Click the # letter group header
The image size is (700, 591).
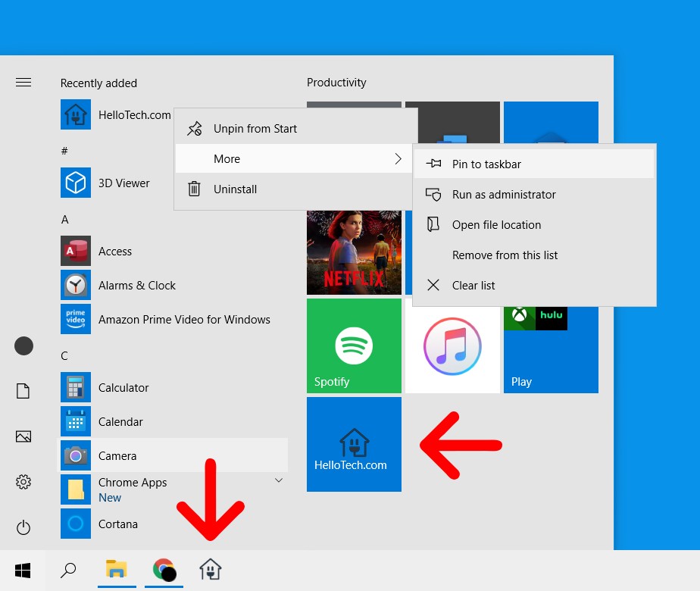(x=64, y=151)
